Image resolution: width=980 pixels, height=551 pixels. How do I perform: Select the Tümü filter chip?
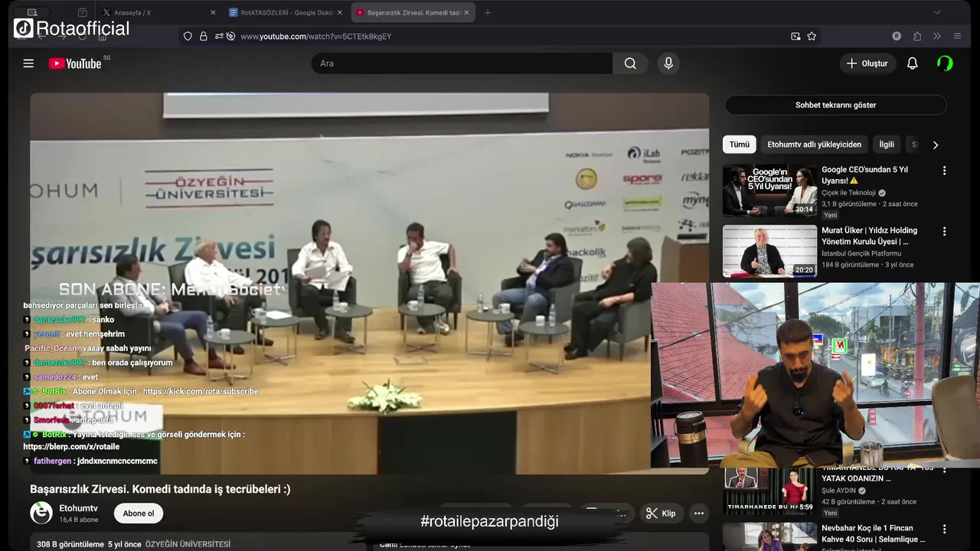pos(739,145)
